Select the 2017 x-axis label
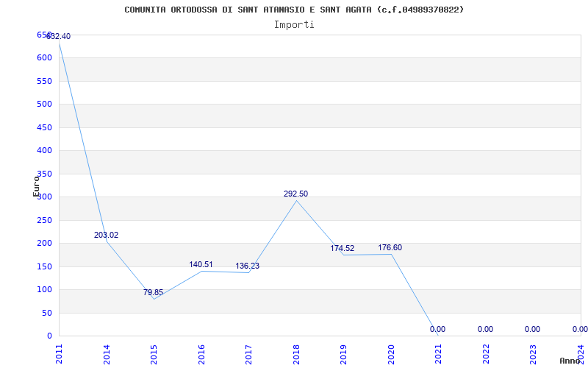Image resolution: width=588 pixels, height=368 pixels. coord(248,354)
